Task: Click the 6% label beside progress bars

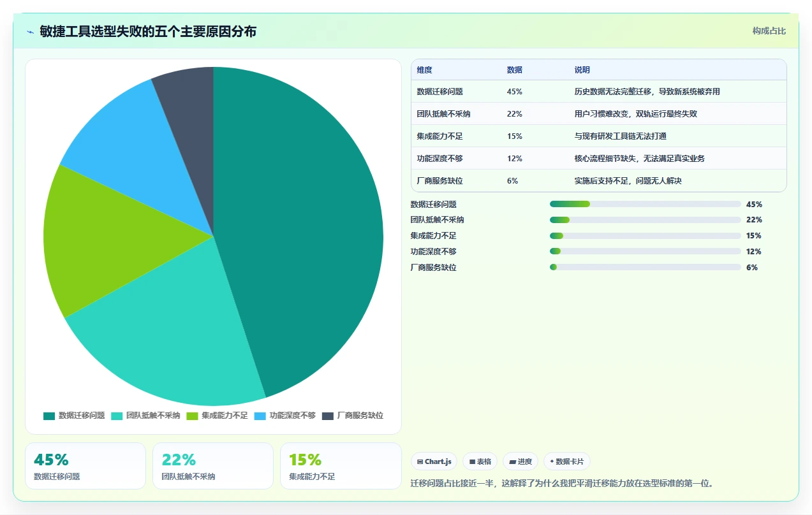Action: coord(752,268)
